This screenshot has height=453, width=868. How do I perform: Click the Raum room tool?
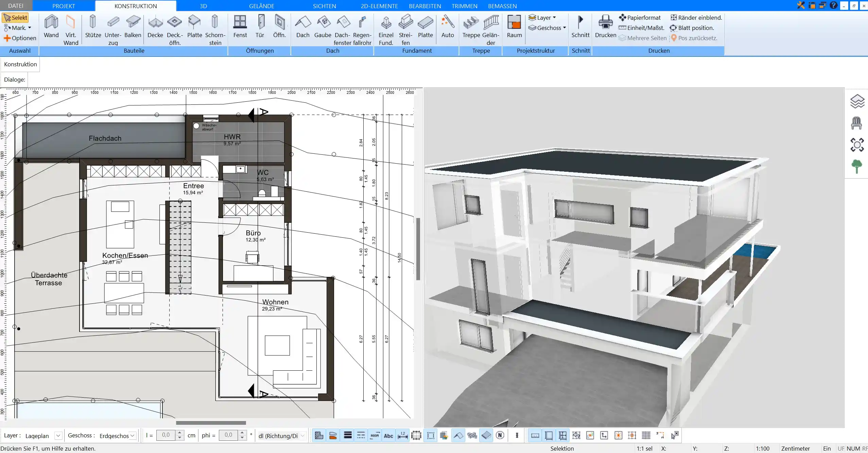(x=514, y=27)
